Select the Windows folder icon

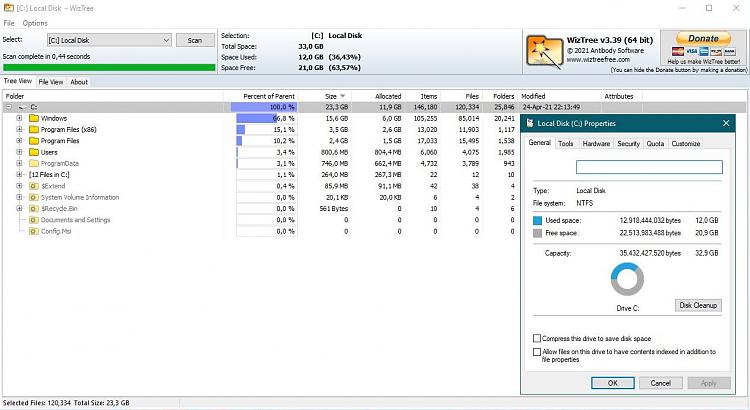33,118
